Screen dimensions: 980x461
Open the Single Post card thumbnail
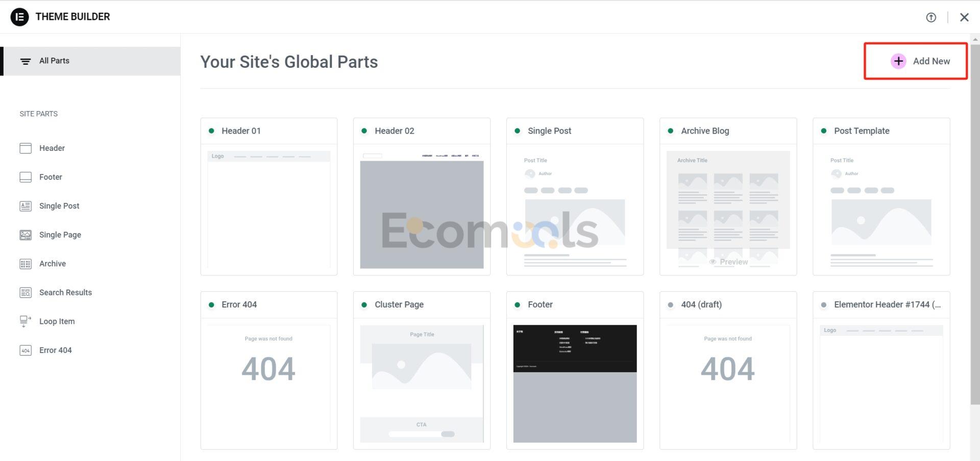pos(575,210)
